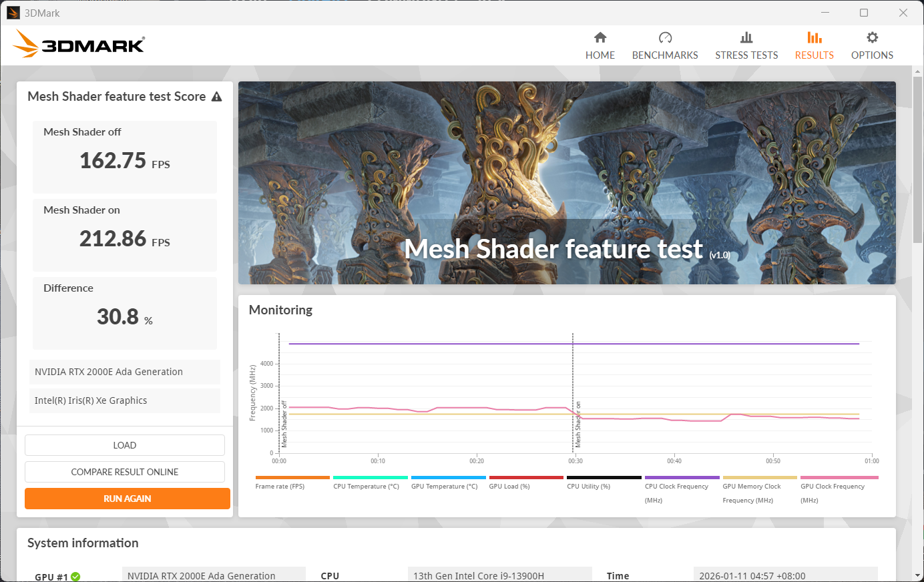This screenshot has height=582, width=924.
Task: Toggle Frame rate (FPS) legend series
Action: coord(280,487)
